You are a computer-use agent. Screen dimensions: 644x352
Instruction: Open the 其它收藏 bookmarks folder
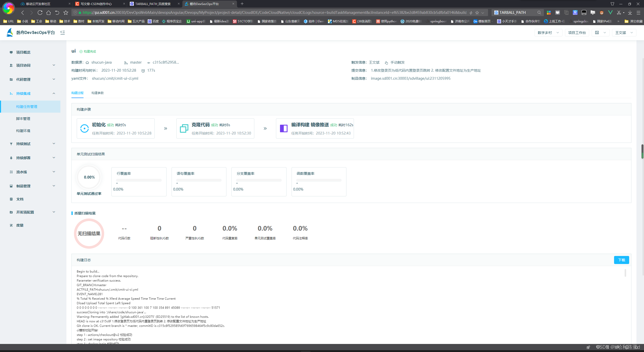(x=633, y=21)
